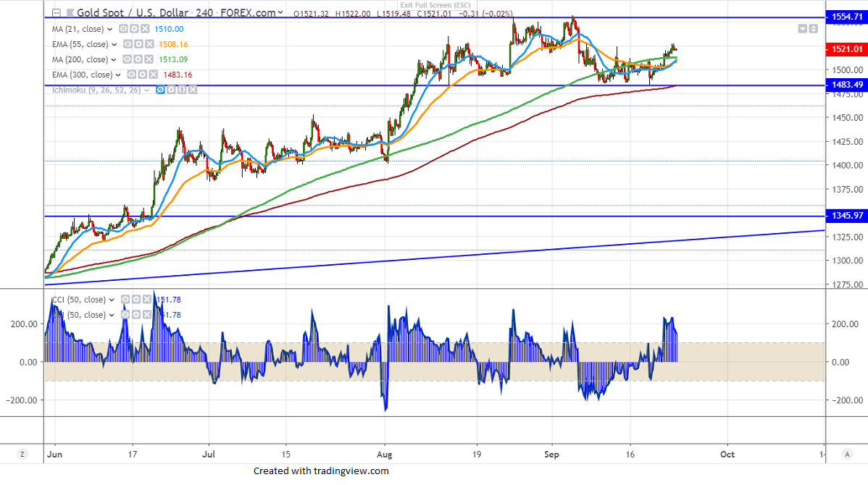
Task: Expand the MA (200, close) dropdown arrow
Action: point(114,60)
